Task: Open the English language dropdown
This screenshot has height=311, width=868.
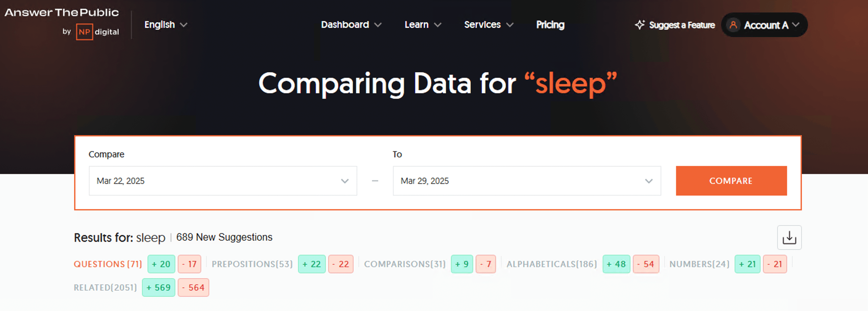Action: [166, 25]
